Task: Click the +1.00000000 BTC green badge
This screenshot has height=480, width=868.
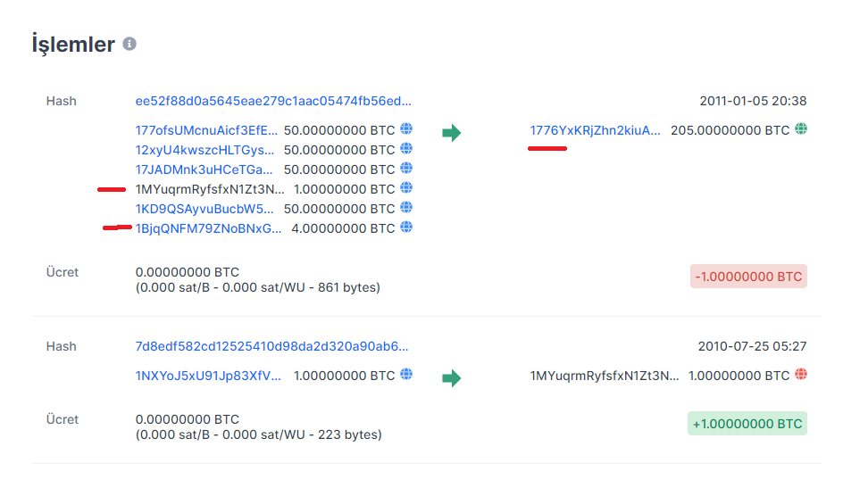Action: pyautogui.click(x=747, y=424)
